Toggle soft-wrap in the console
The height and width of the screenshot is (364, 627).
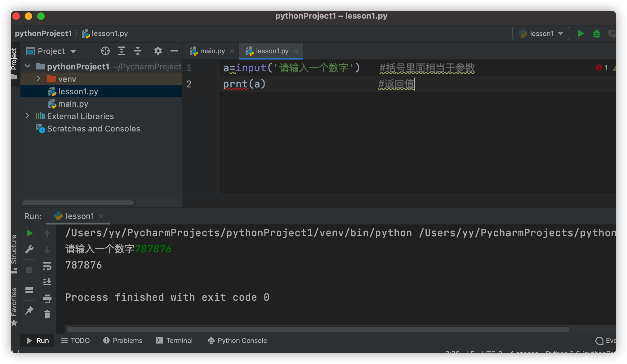(x=47, y=266)
